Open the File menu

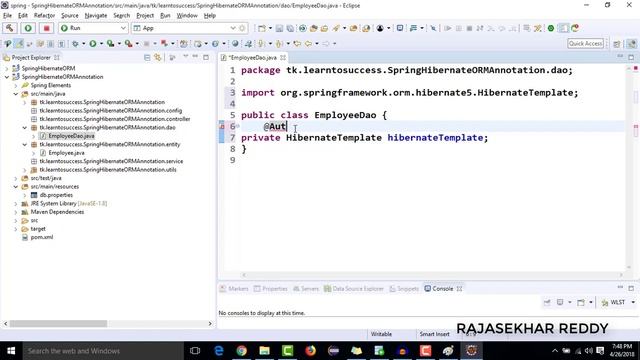click(x=7, y=16)
